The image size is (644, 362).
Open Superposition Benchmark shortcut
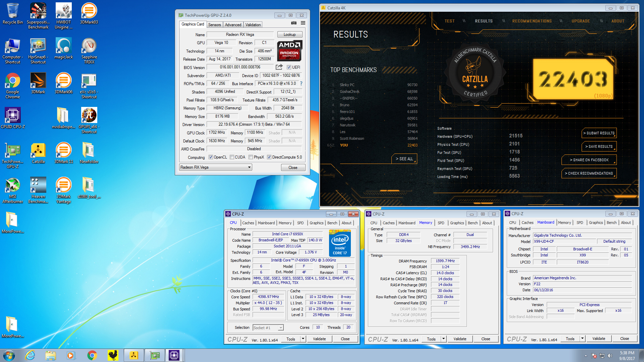click(38, 16)
